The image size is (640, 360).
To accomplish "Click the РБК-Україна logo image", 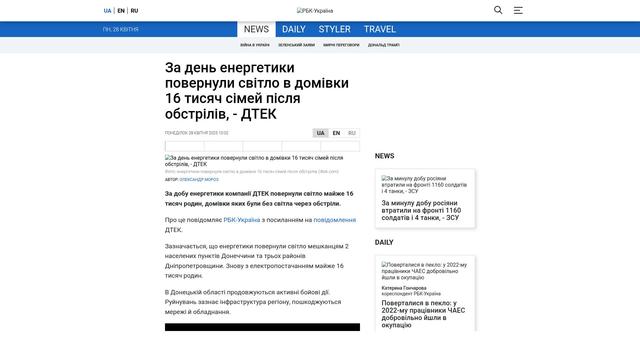I will 315,11.
